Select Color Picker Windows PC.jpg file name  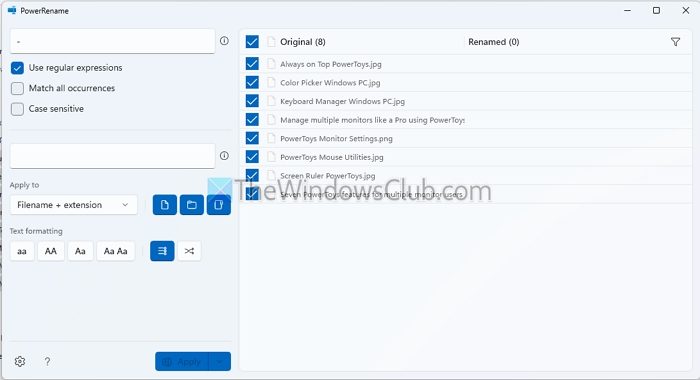tap(330, 83)
